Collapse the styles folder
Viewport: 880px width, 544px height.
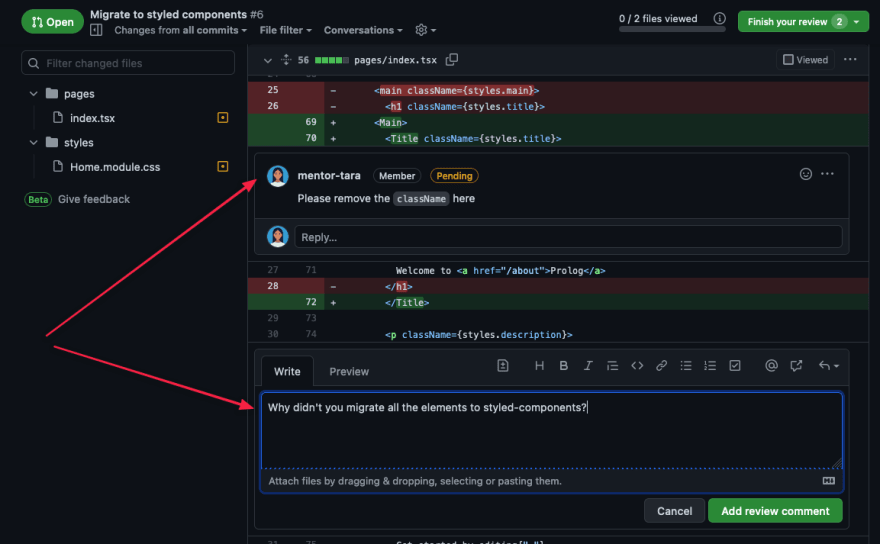coord(33,142)
